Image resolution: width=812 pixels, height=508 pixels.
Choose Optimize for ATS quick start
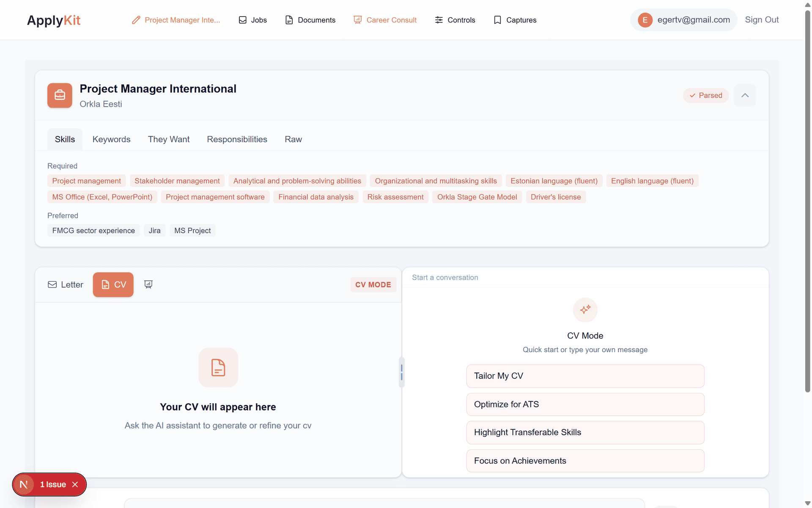(x=585, y=404)
